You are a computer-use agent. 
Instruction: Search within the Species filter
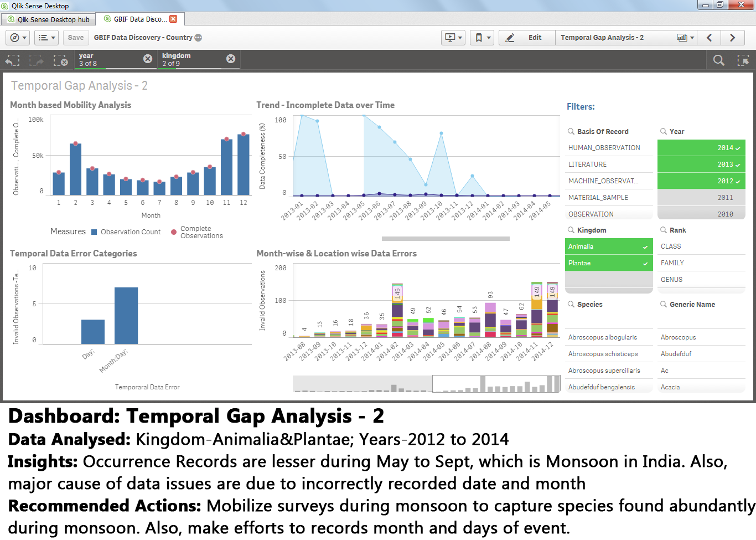[571, 304]
